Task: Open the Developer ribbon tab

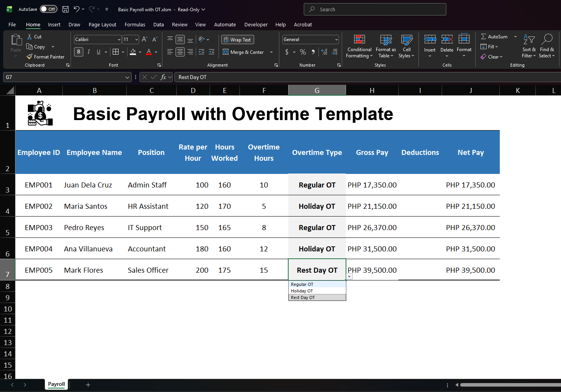Action: (x=256, y=24)
